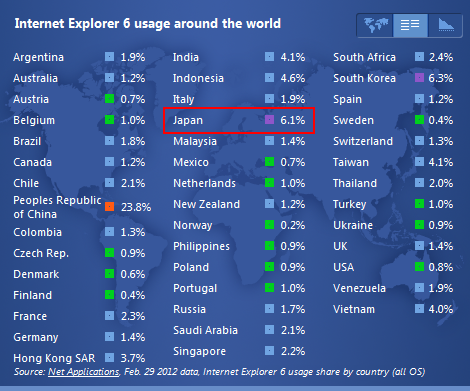Click the green swatch beside Sweden
The width and height of the screenshot is (470, 391).
419,120
